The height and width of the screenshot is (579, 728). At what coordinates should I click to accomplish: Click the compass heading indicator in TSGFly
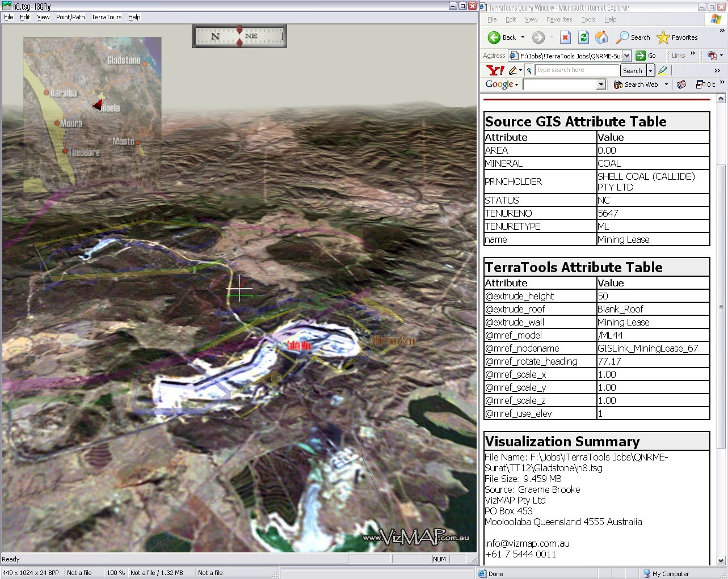coord(239,36)
